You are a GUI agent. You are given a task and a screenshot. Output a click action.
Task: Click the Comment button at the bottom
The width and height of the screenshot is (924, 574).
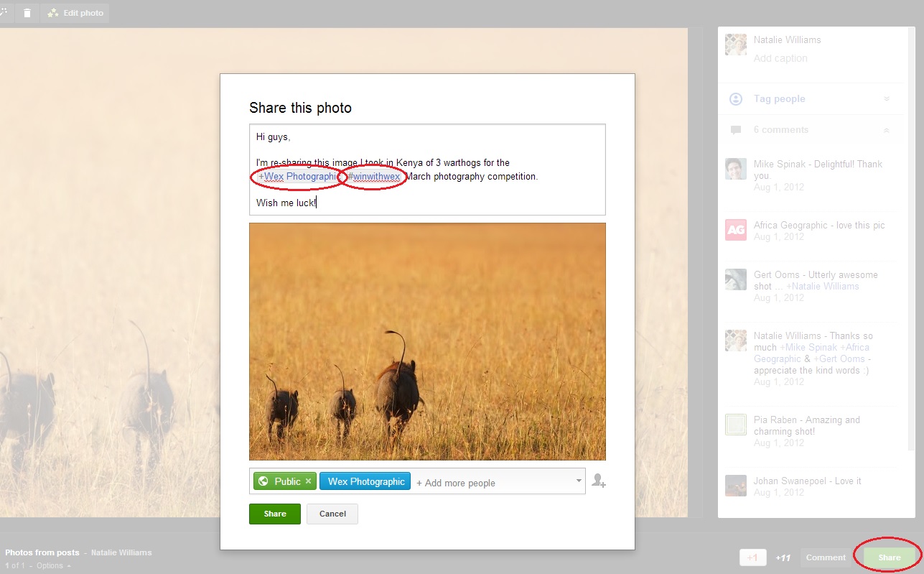[x=826, y=557]
